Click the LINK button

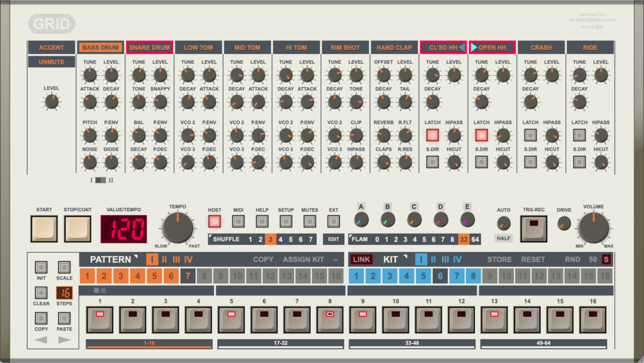tap(361, 259)
